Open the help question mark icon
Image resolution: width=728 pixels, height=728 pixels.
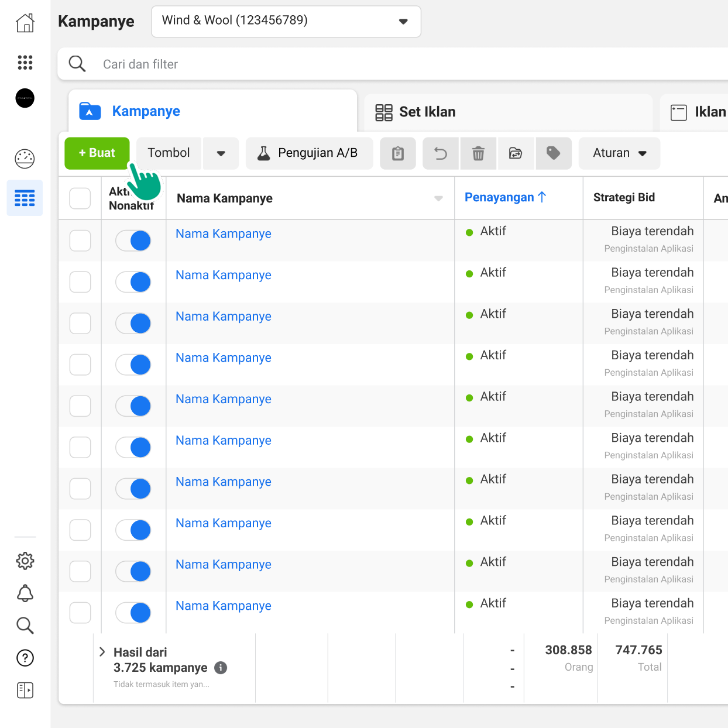(25, 658)
